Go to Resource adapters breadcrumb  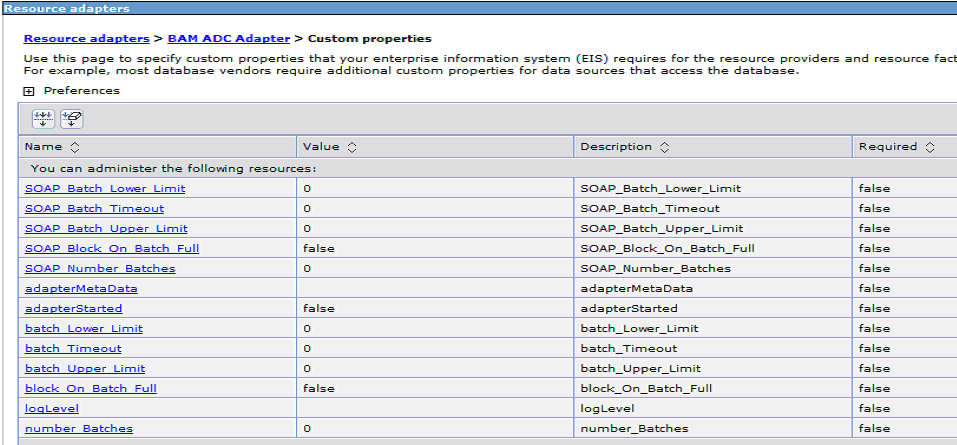(x=87, y=38)
